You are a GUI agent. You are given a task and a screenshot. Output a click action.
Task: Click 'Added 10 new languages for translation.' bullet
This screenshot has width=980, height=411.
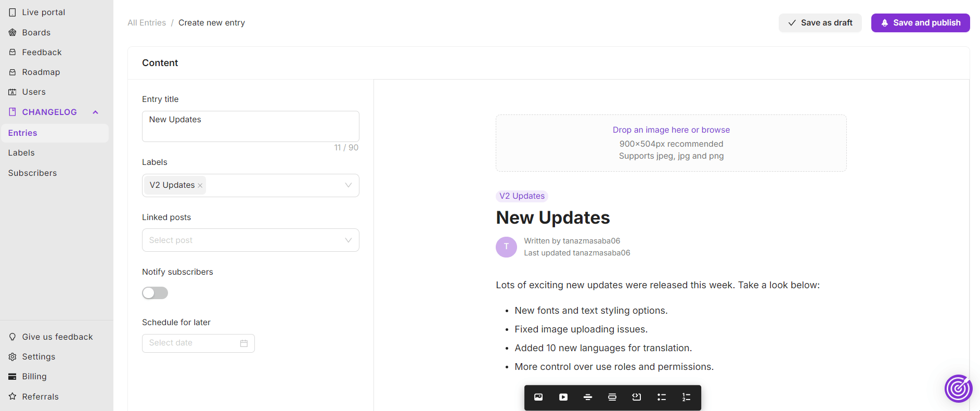(603, 348)
